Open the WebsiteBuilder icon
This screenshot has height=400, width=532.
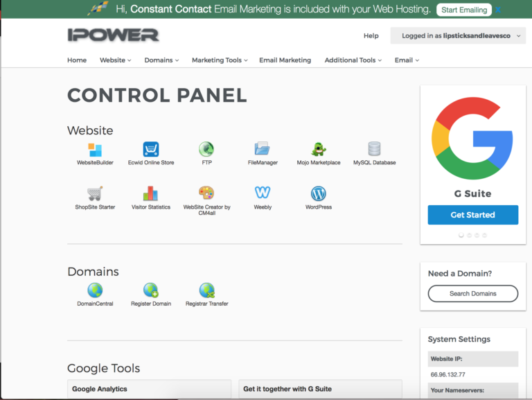point(95,150)
